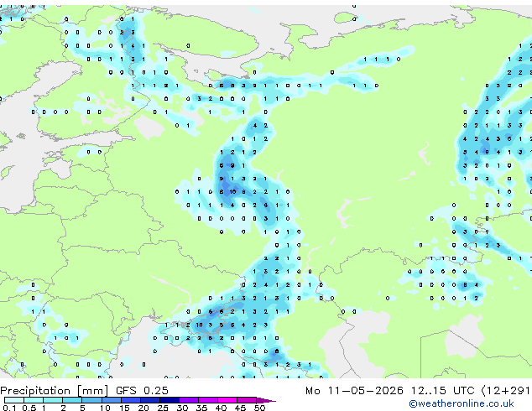Viewport: 532px width, 411px height.
Task: Select the 5–10 mm legend swatch
Action: pyautogui.click(x=91, y=400)
